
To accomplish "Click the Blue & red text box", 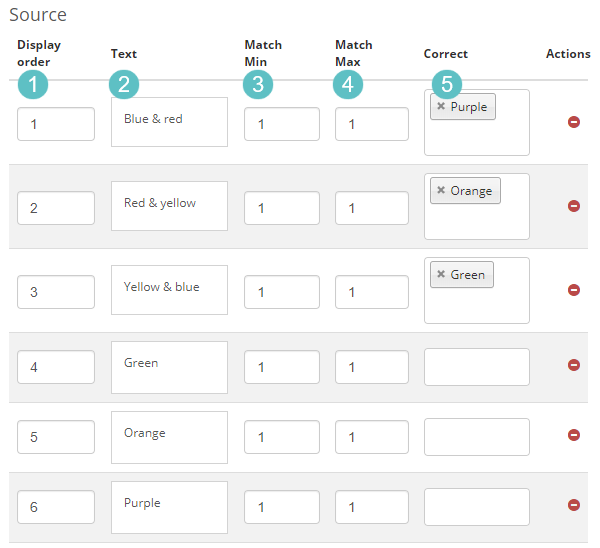I will [x=169, y=122].
